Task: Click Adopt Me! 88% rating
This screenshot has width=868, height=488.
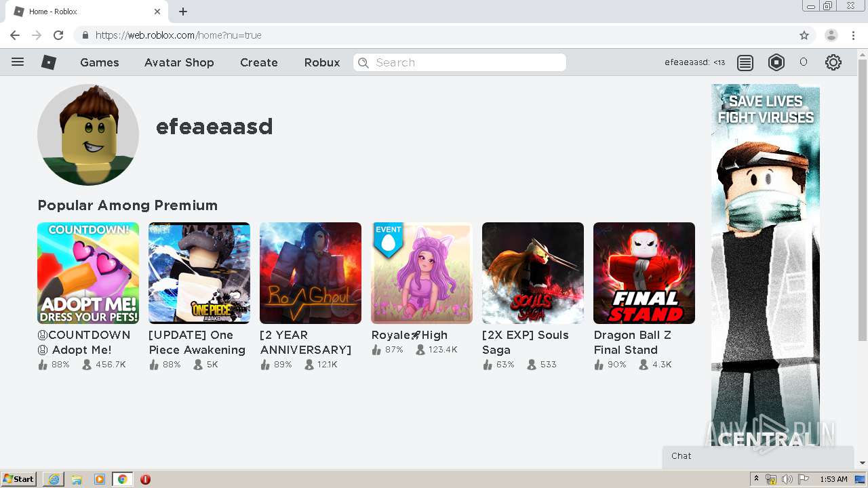Action: [54, 365]
